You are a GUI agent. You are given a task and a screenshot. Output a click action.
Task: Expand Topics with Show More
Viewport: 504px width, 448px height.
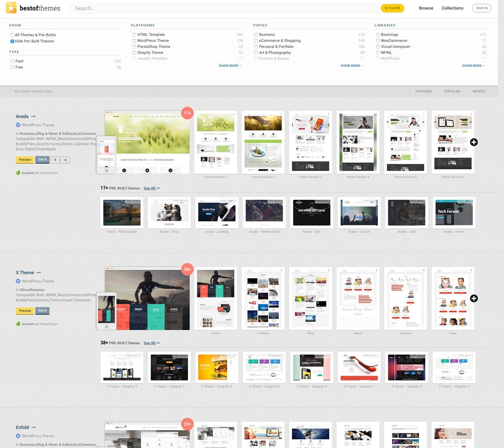tap(351, 65)
